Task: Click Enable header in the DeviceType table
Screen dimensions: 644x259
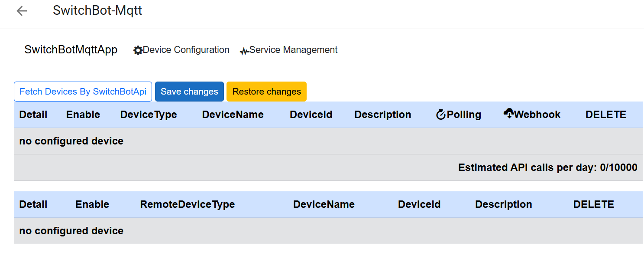Action: [x=83, y=115]
